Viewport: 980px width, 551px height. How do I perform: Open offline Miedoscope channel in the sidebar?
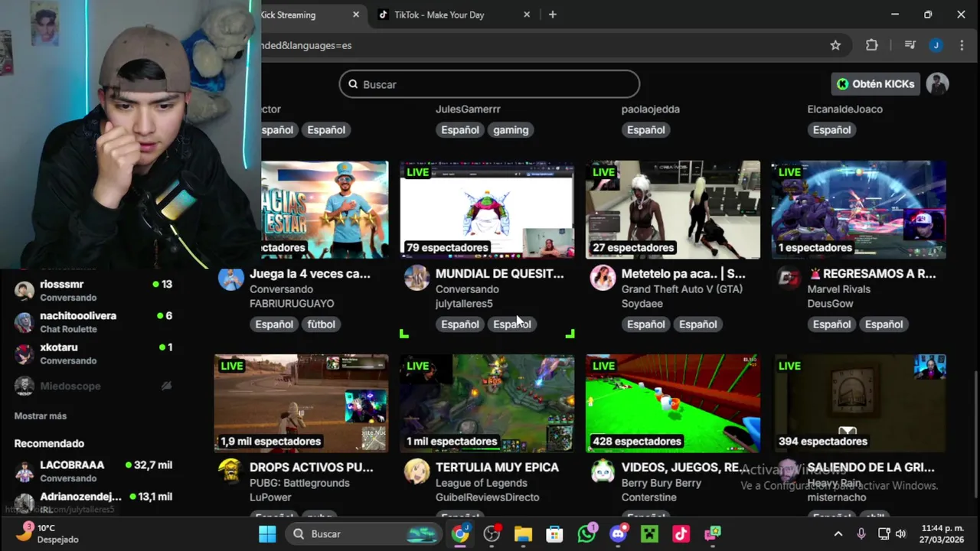(93, 386)
